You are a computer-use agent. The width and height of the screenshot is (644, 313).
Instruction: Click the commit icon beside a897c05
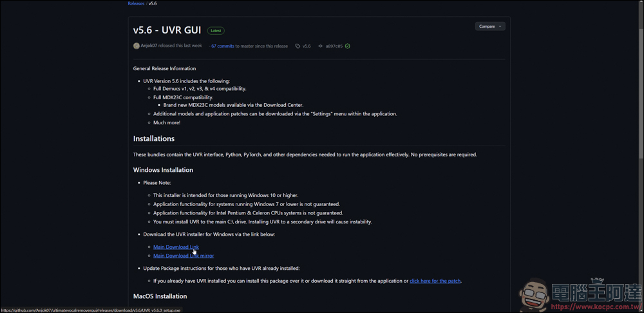[x=320, y=46]
